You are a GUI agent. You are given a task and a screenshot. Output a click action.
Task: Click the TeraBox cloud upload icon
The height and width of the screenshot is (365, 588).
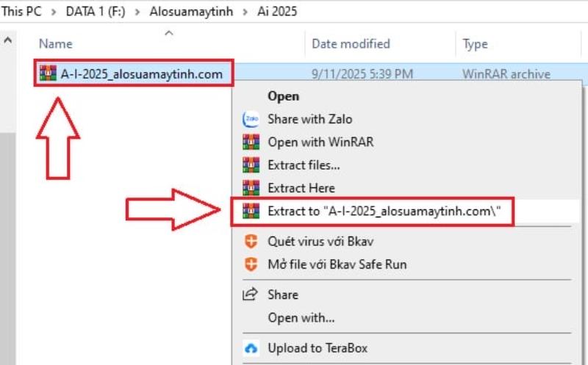(x=251, y=348)
